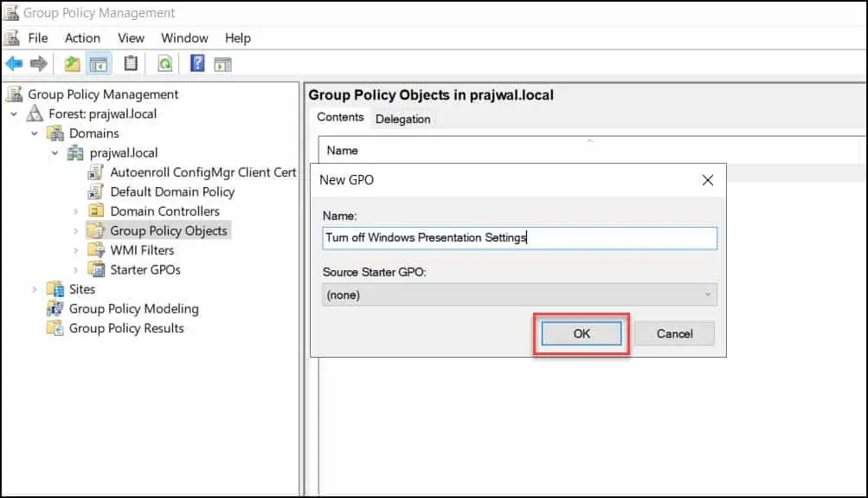Click the GPO Name text field
868x498 pixels.
(519, 237)
